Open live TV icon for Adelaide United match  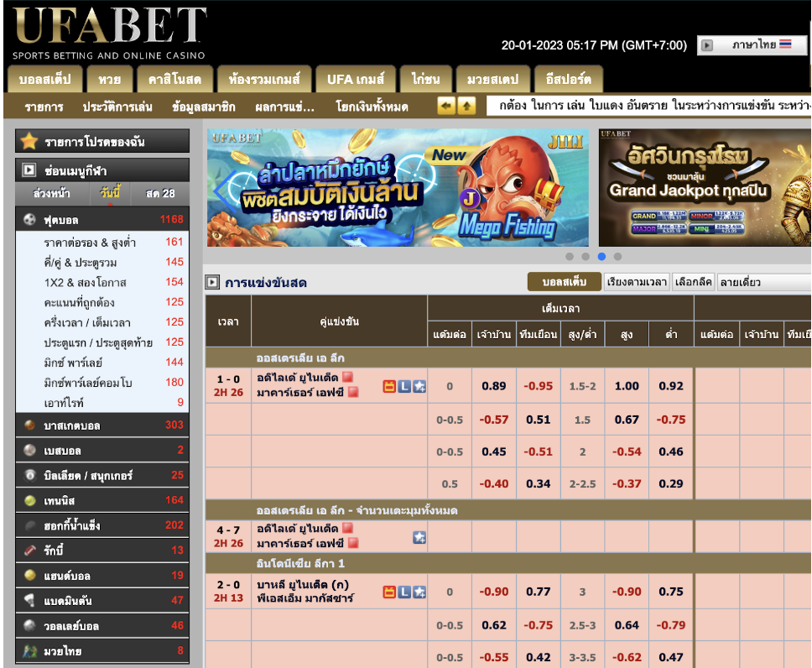point(389,386)
